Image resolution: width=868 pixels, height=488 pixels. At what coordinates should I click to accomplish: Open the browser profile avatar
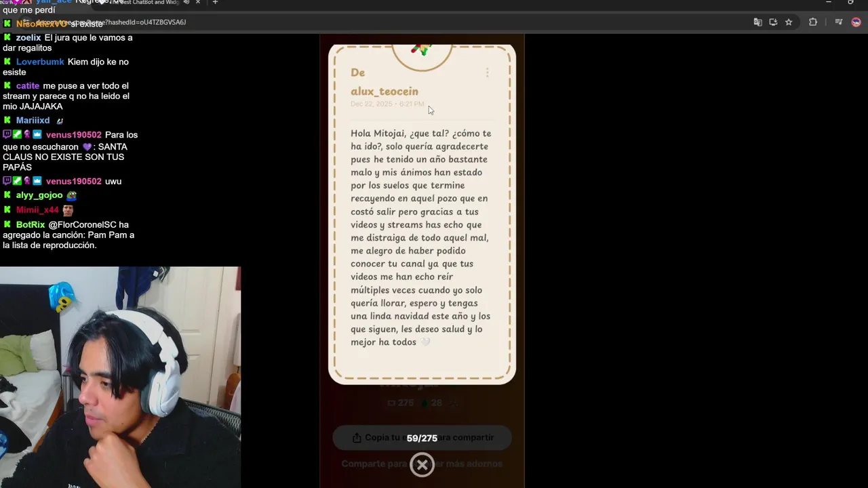(856, 22)
